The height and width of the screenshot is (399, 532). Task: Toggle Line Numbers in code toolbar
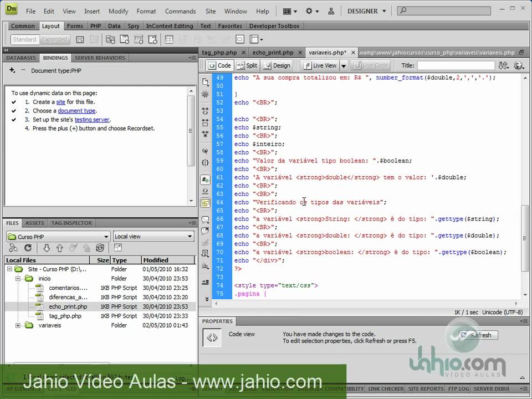pos(205,180)
